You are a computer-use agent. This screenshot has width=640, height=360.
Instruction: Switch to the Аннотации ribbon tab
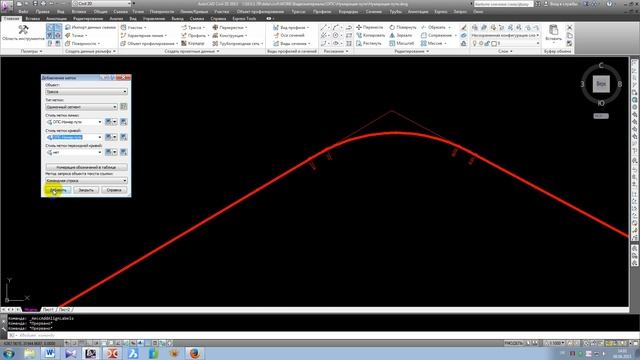point(56,19)
